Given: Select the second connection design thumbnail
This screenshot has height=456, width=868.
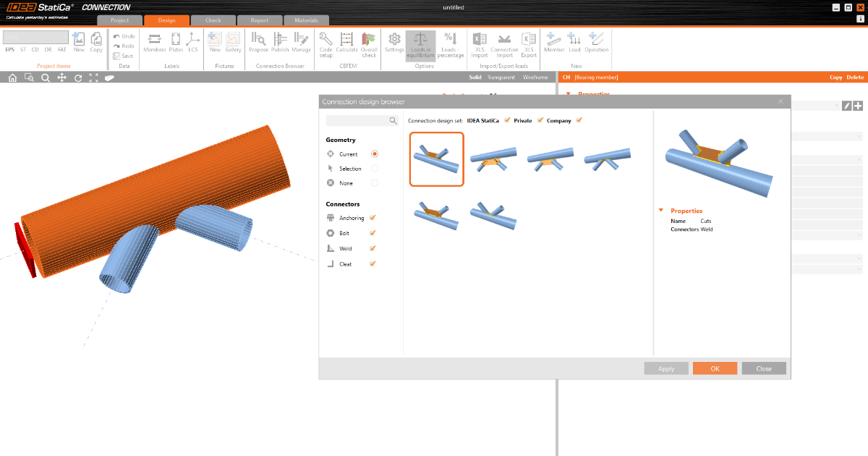Looking at the screenshot, I should 495,159.
